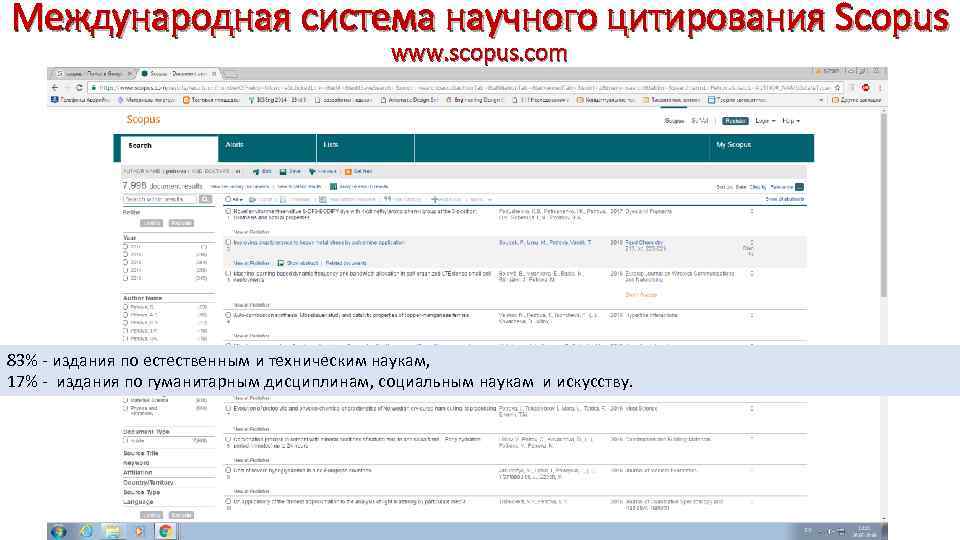960x540 pixels.
Task: Click the Register button in the header
Action: coord(735,121)
